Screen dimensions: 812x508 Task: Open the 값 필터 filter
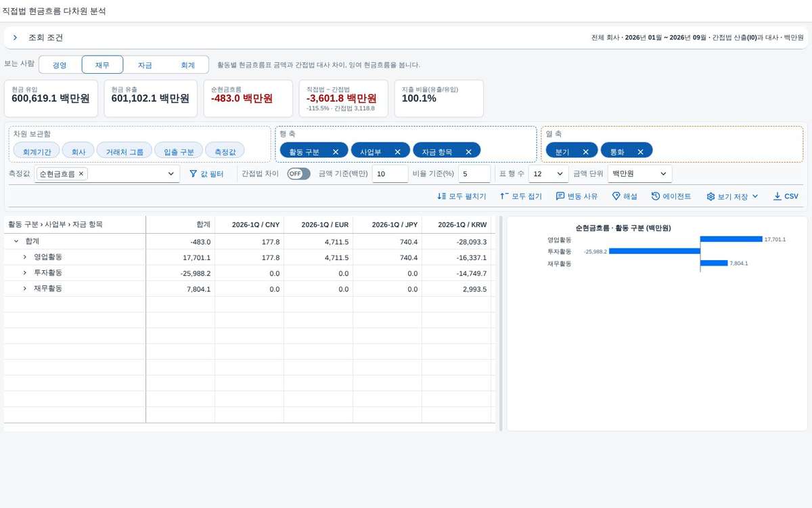tap(206, 174)
